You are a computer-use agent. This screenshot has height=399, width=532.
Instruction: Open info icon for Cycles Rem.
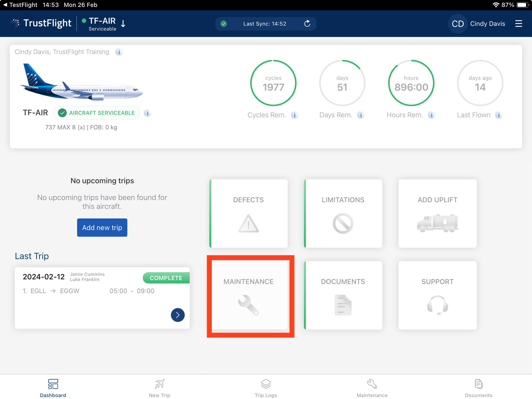click(x=295, y=115)
